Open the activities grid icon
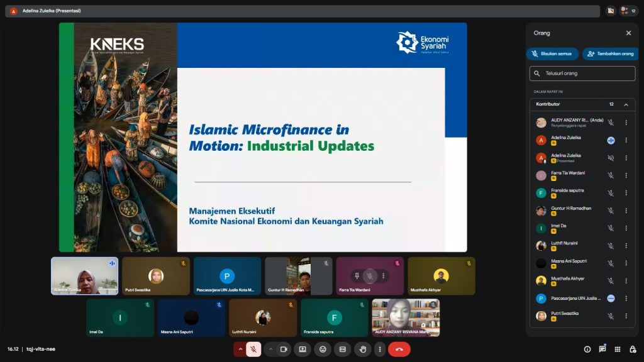 618,349
